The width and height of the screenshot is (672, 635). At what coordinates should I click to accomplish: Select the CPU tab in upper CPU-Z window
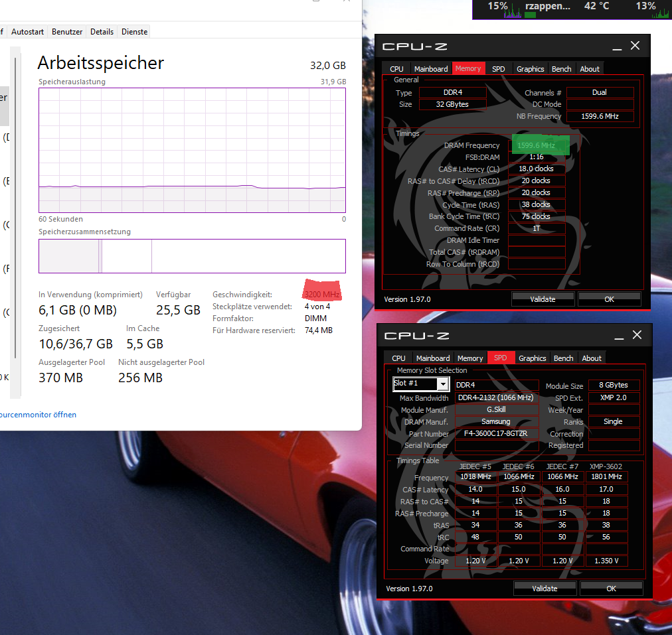tap(396, 69)
